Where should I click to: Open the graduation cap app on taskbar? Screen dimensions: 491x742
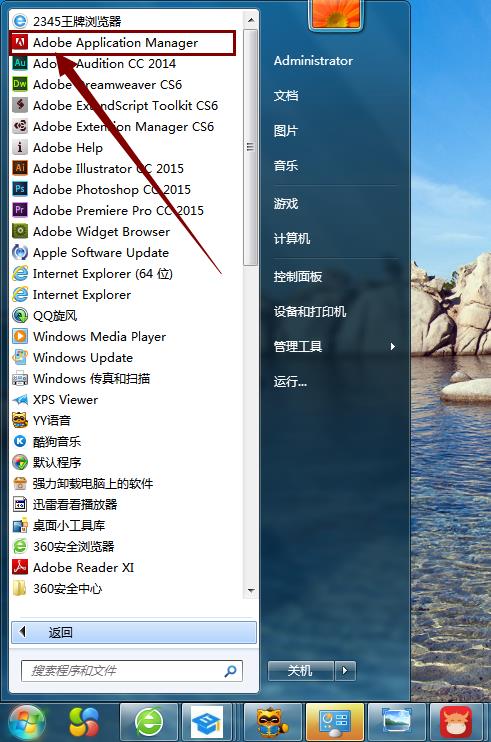[x=207, y=723]
